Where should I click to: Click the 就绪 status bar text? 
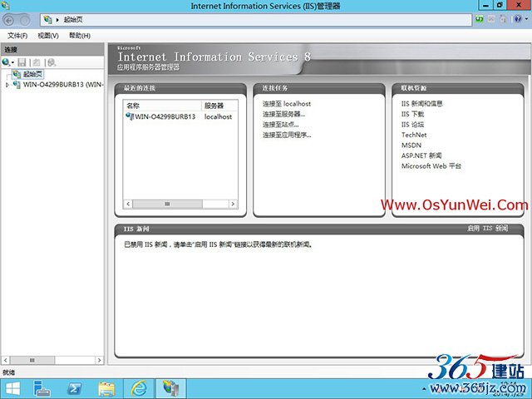click(x=9, y=372)
